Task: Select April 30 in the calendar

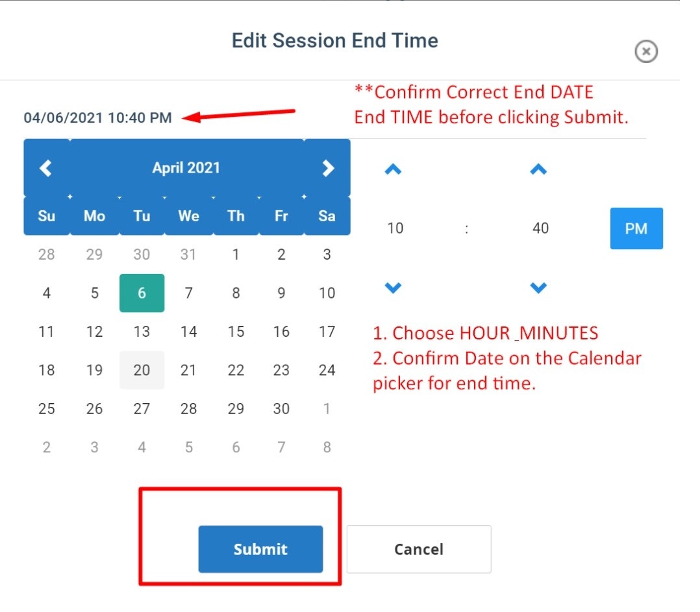Action: (281, 409)
